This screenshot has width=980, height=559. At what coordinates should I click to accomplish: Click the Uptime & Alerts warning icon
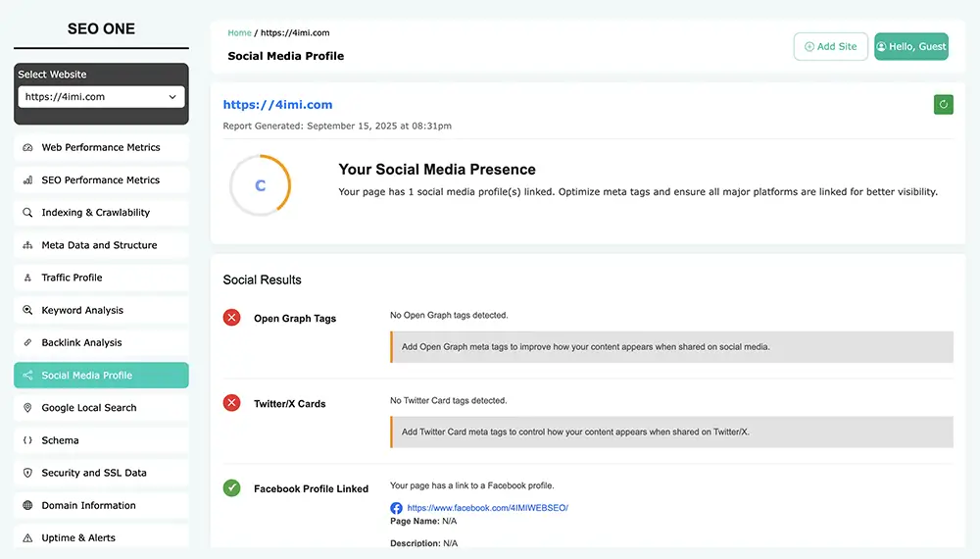click(x=27, y=538)
